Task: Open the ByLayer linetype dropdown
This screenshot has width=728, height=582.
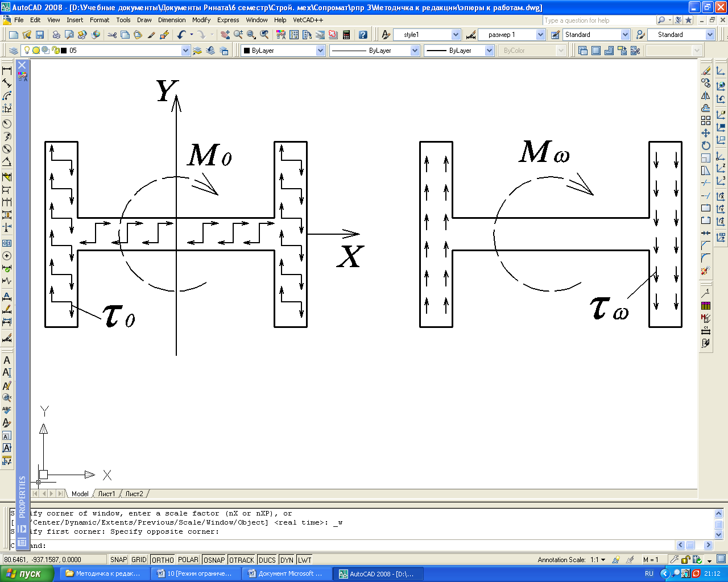Action: [415, 51]
